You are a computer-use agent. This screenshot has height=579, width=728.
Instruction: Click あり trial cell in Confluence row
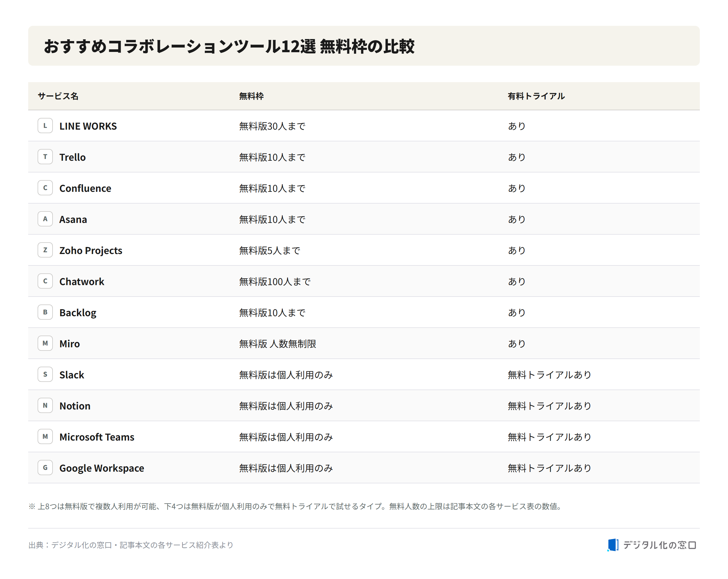[517, 188]
